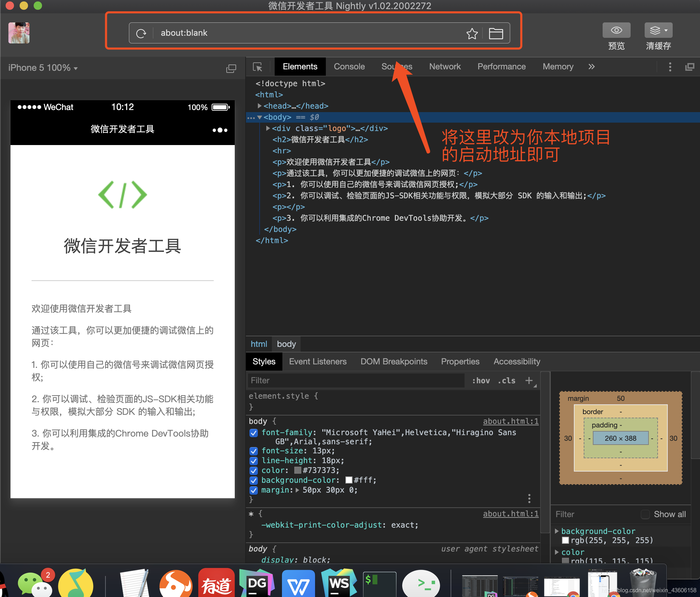Collapse the body element node

[x=260, y=117]
